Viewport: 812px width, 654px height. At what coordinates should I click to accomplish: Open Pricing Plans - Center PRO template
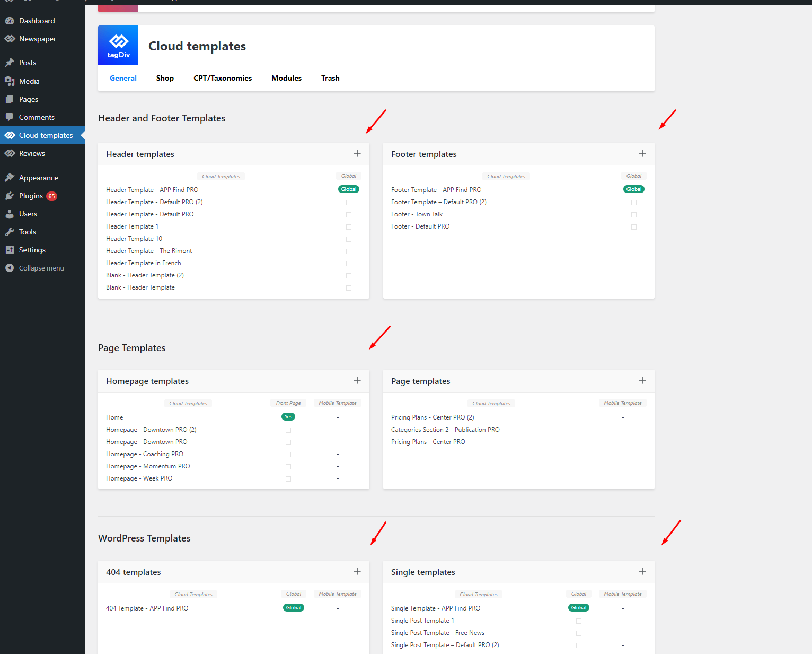pos(428,442)
